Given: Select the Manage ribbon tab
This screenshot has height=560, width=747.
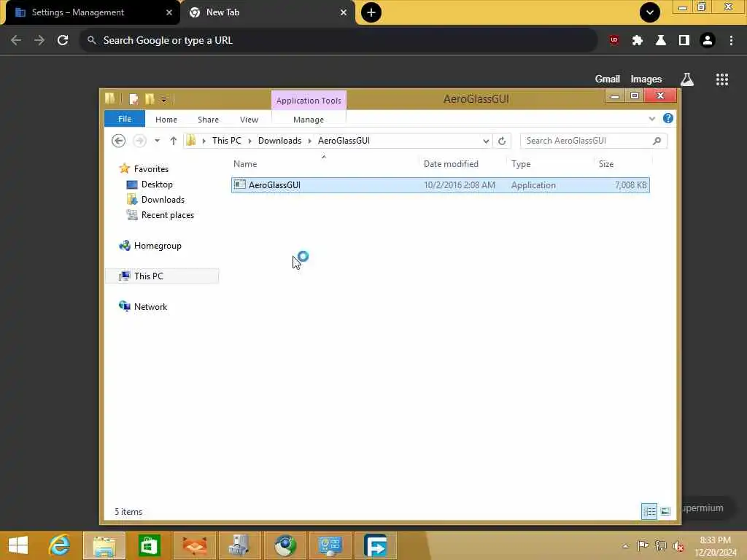Looking at the screenshot, I should (309, 120).
